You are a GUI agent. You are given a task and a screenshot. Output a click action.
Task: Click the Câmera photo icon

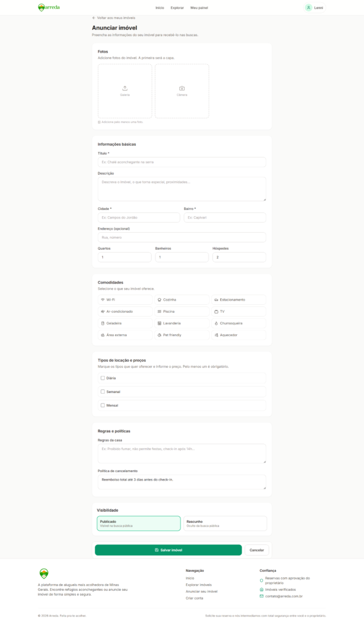click(182, 88)
